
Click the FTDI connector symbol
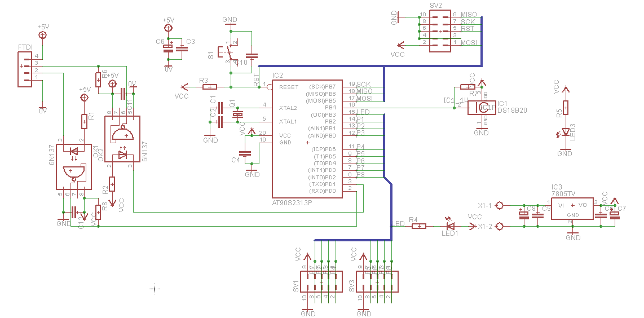click(x=25, y=69)
